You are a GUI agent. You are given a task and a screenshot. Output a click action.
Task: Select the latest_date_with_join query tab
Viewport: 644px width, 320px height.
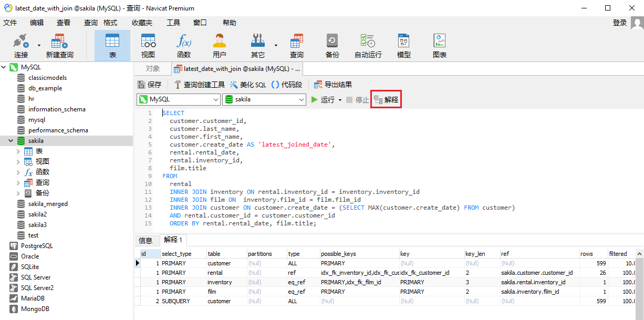[x=237, y=68]
